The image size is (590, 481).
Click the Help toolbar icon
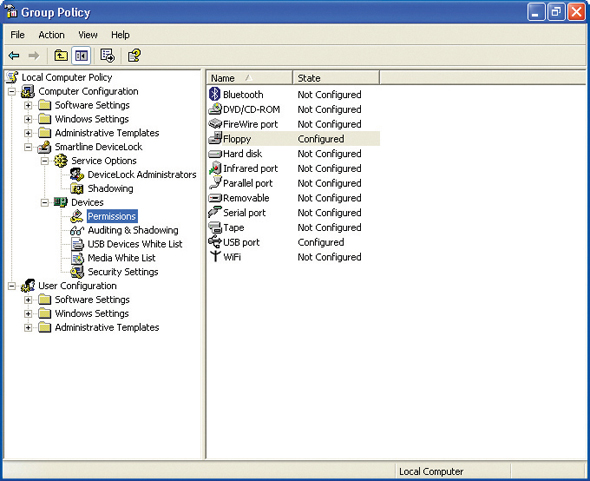(x=134, y=56)
